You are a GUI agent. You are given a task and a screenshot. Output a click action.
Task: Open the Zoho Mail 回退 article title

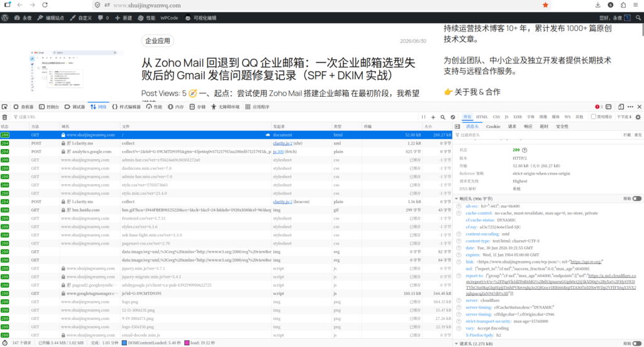point(279,69)
